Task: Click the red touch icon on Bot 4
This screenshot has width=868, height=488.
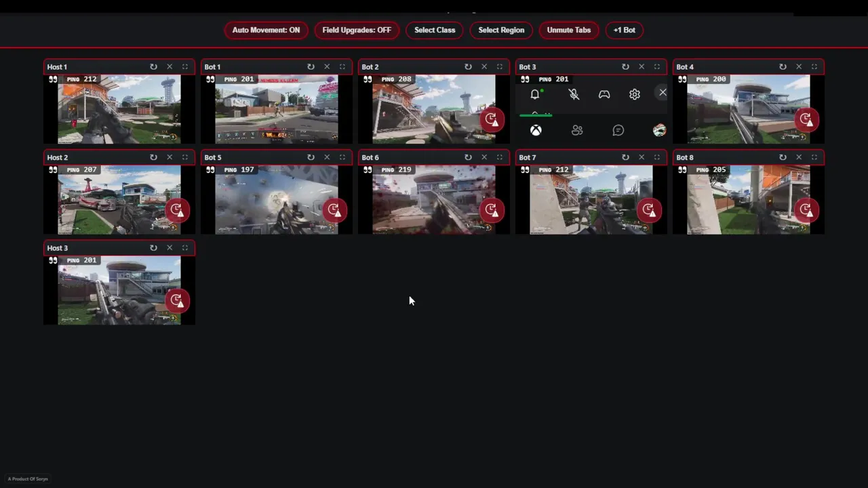Action: tap(806, 119)
